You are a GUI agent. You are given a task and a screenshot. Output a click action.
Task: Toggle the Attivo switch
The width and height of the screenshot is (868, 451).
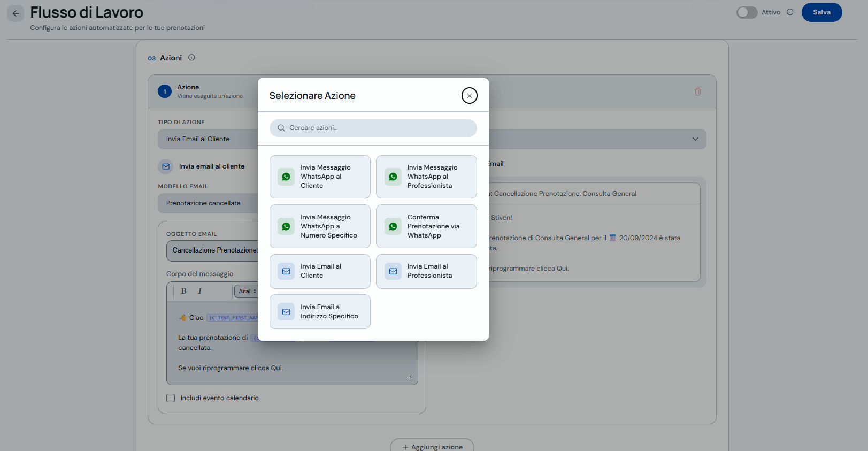(x=747, y=12)
